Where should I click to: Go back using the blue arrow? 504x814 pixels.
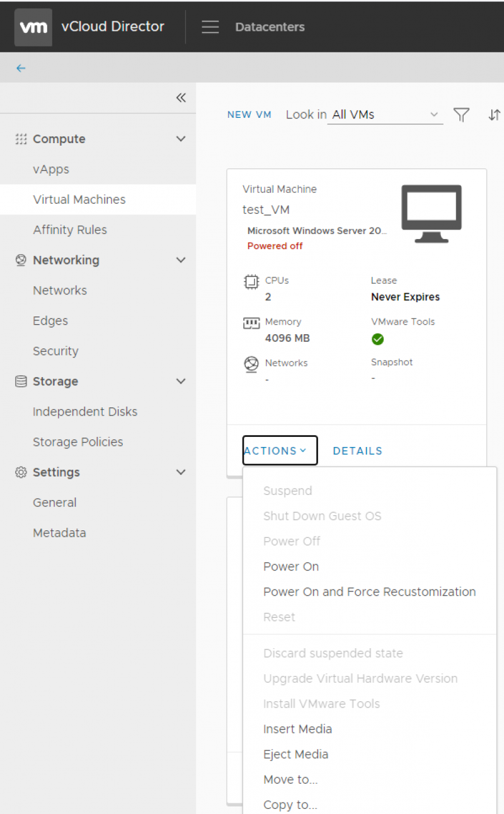pos(21,68)
